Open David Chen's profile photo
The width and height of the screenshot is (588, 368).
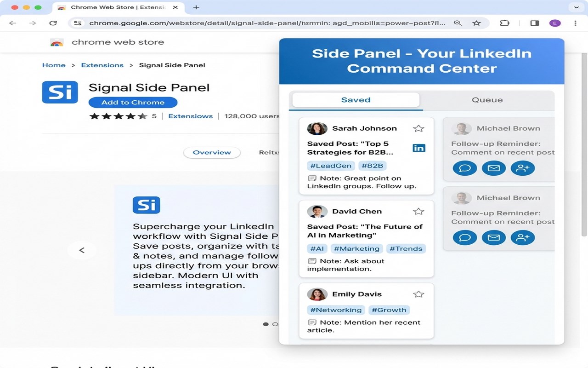click(317, 211)
